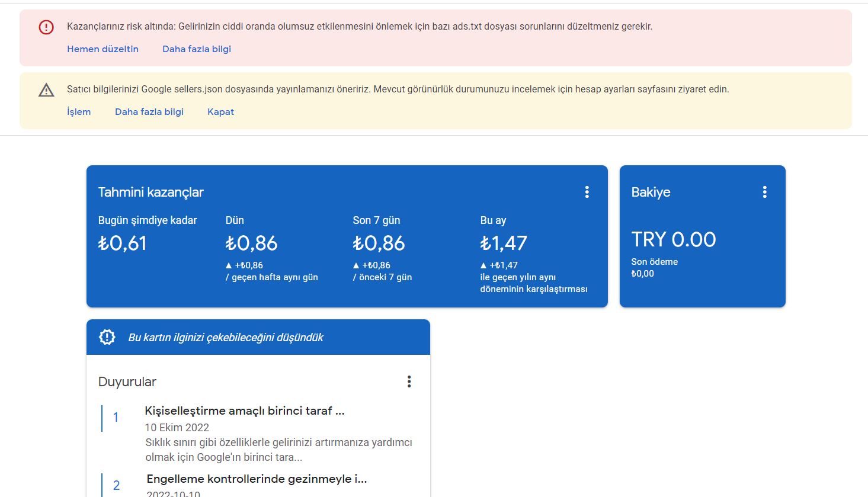The width and height of the screenshot is (868, 497).
Task: Open announcement Engelleme kontrollerinde gezinmeyle
Action: pyautogui.click(x=257, y=479)
